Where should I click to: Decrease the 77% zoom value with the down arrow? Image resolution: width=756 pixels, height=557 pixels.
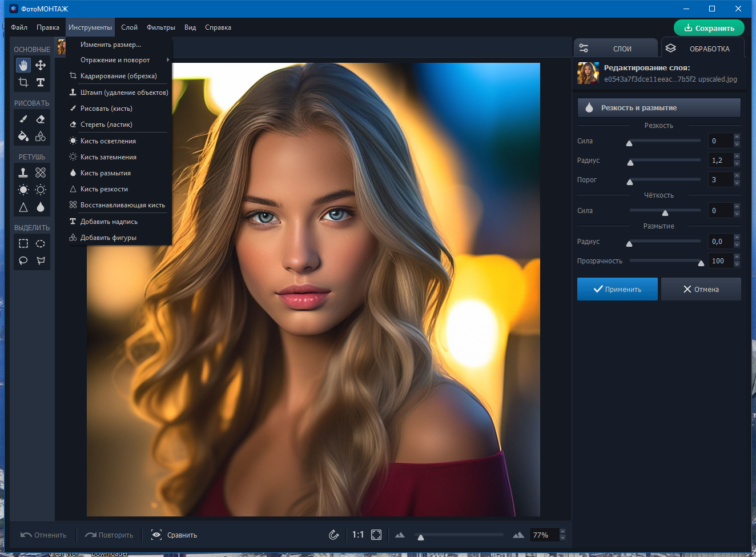[x=562, y=538]
